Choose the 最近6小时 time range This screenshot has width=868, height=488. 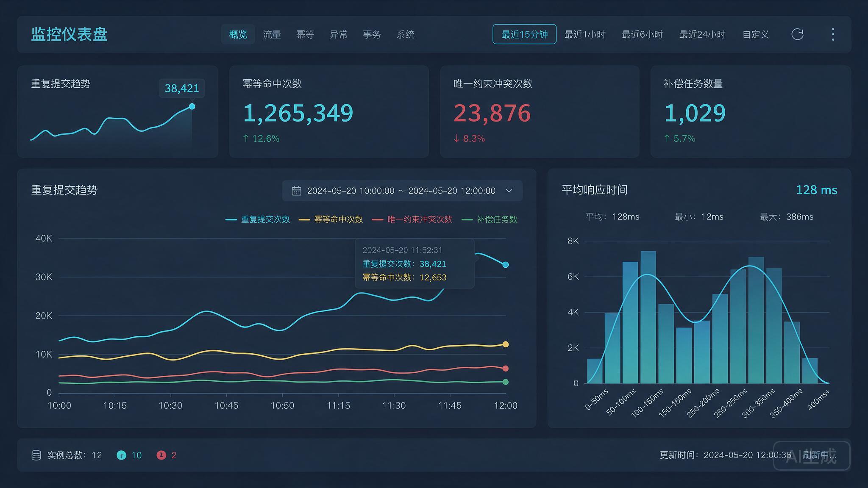642,34
